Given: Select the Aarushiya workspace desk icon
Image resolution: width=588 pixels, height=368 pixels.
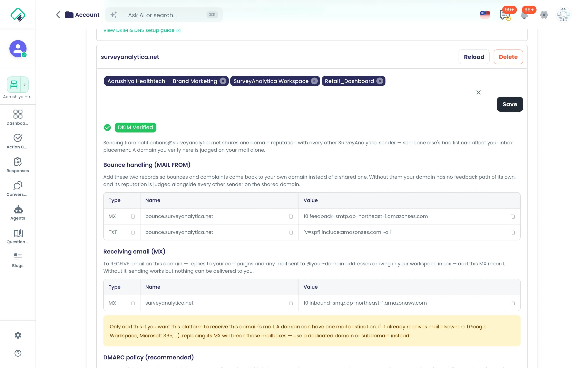Looking at the screenshot, I should click(x=14, y=84).
